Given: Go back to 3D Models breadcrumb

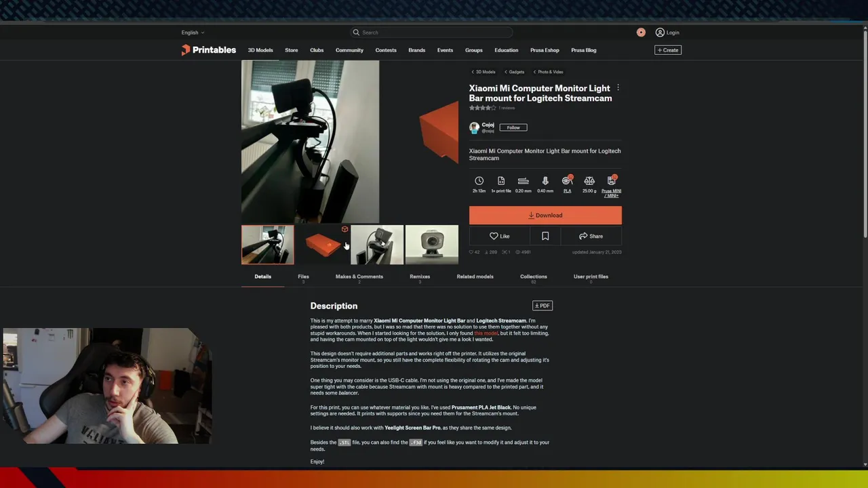Looking at the screenshot, I should [484, 72].
